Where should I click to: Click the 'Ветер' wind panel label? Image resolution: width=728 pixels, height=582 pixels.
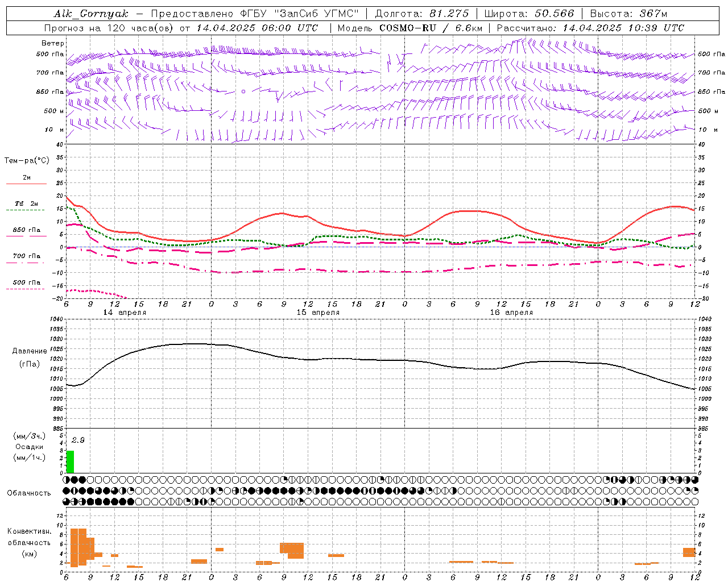pyautogui.click(x=53, y=43)
